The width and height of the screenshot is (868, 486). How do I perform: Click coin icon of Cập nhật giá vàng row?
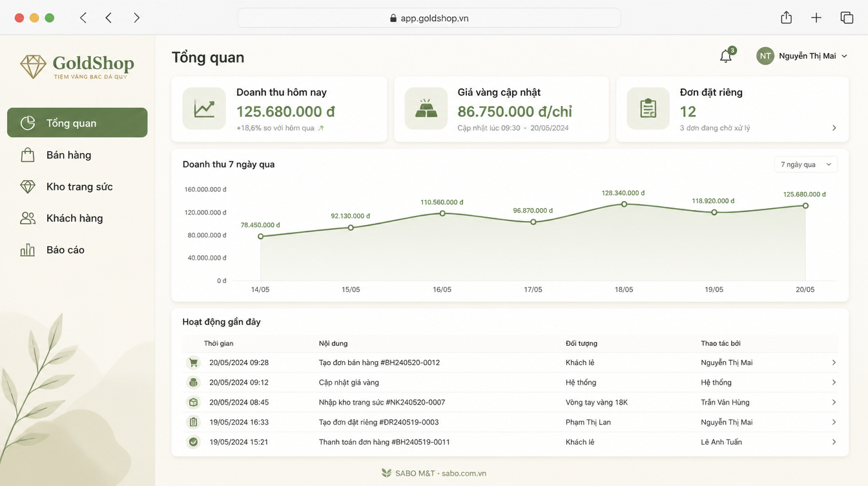[x=192, y=383]
